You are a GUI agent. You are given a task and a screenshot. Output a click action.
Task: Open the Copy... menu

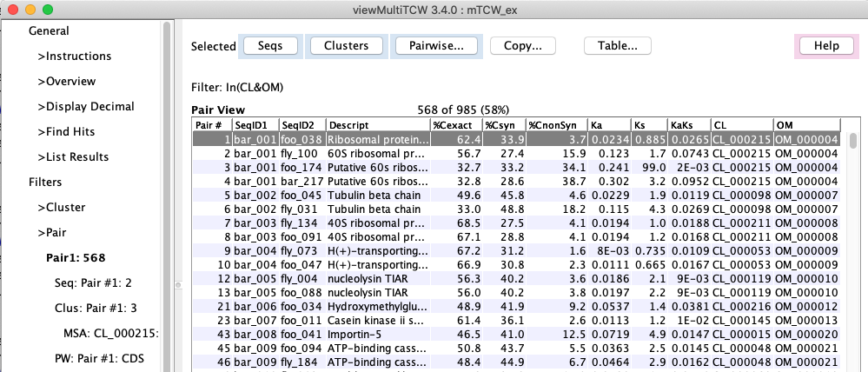pos(523,46)
